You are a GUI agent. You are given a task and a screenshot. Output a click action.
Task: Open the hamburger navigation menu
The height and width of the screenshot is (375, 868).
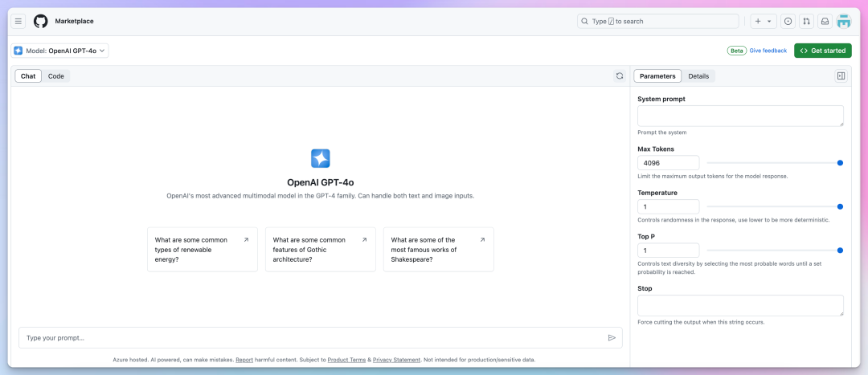pos(18,22)
